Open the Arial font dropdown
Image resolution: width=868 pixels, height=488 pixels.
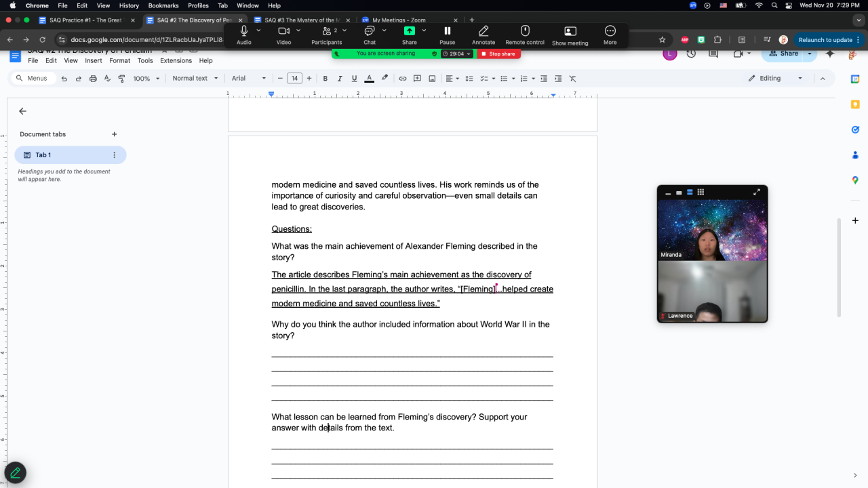coord(248,79)
